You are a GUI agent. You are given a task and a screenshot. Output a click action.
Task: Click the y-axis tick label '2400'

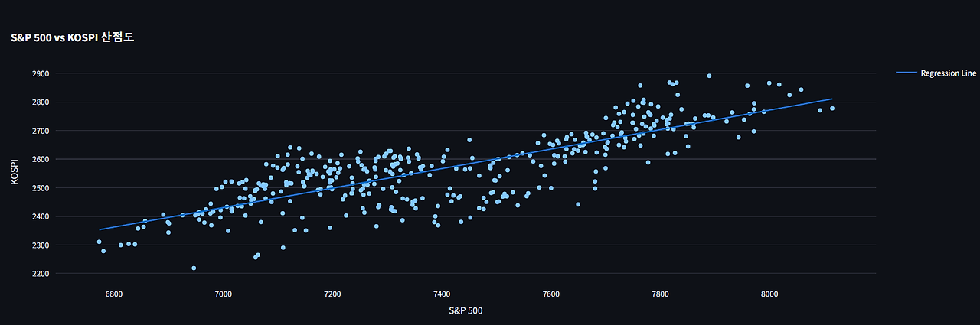(41, 216)
